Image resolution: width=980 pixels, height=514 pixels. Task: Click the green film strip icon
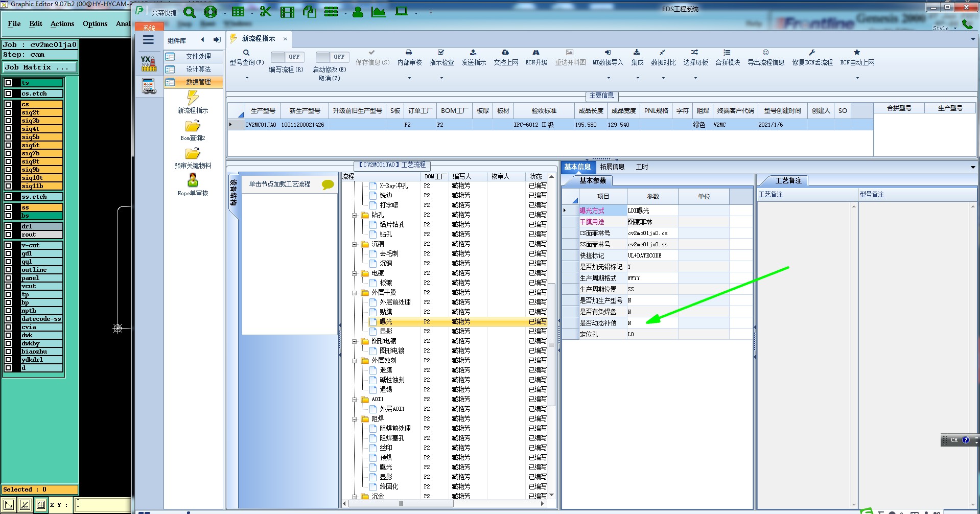287,11
